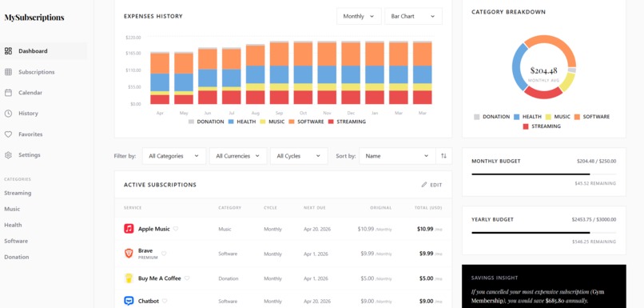The width and height of the screenshot is (644, 308).
Task: Click the Buy Me A Coffee name
Action: 159,278
